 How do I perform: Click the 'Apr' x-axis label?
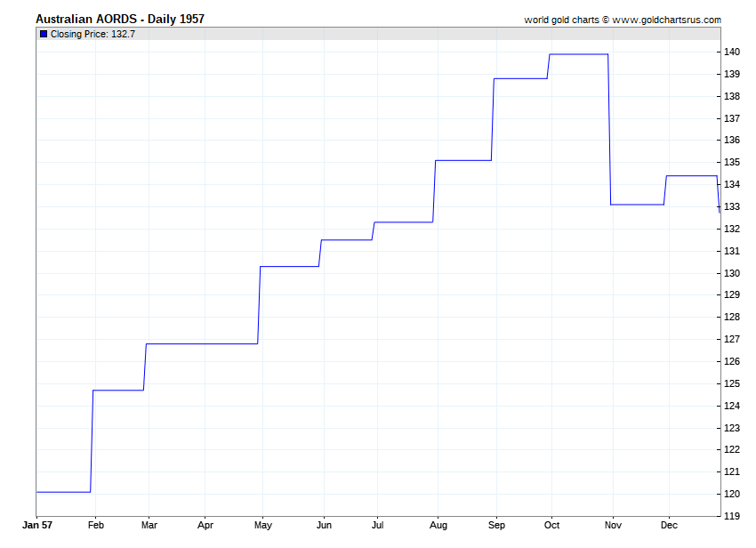click(205, 526)
